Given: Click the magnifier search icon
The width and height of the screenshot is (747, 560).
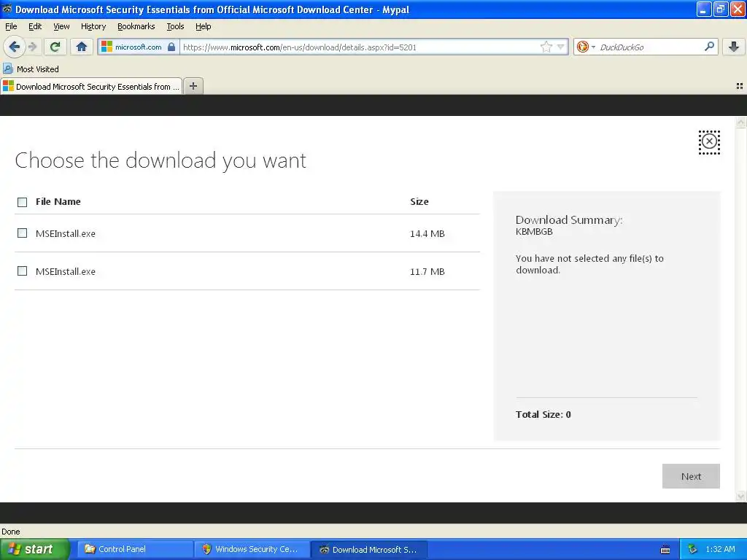Looking at the screenshot, I should pos(709,47).
